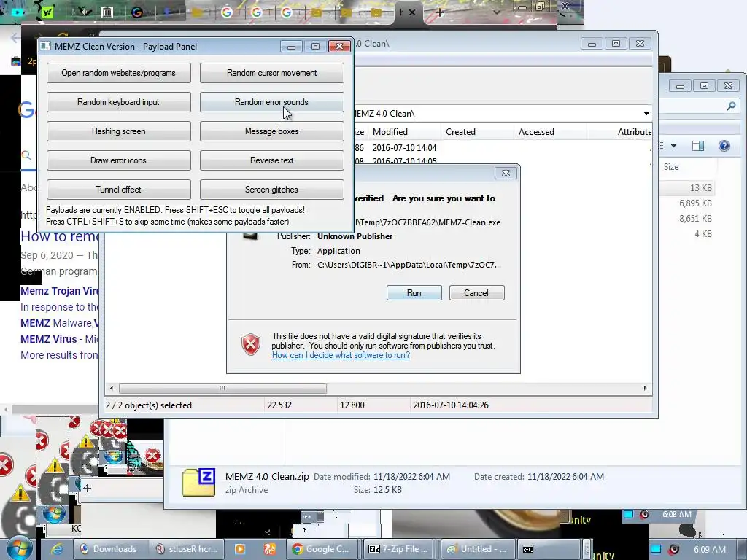Toggle the Reverse text payload
The width and height of the screenshot is (747, 560).
pyautogui.click(x=271, y=160)
